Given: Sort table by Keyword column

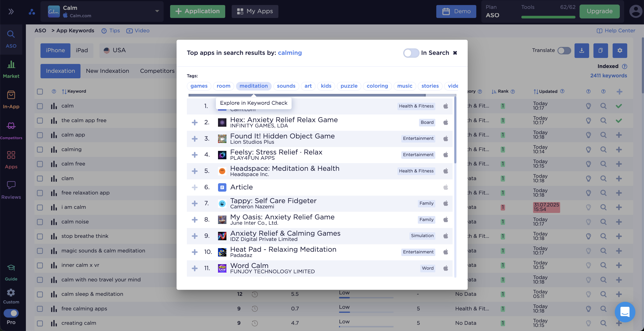Looking at the screenshot, I should coord(74,91).
